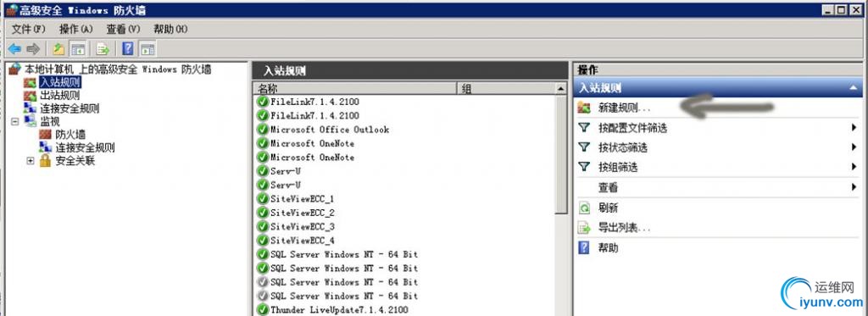The width and height of the screenshot is (868, 316).
Task: Click 导出列表... in the actions pane
Action: tap(625, 227)
